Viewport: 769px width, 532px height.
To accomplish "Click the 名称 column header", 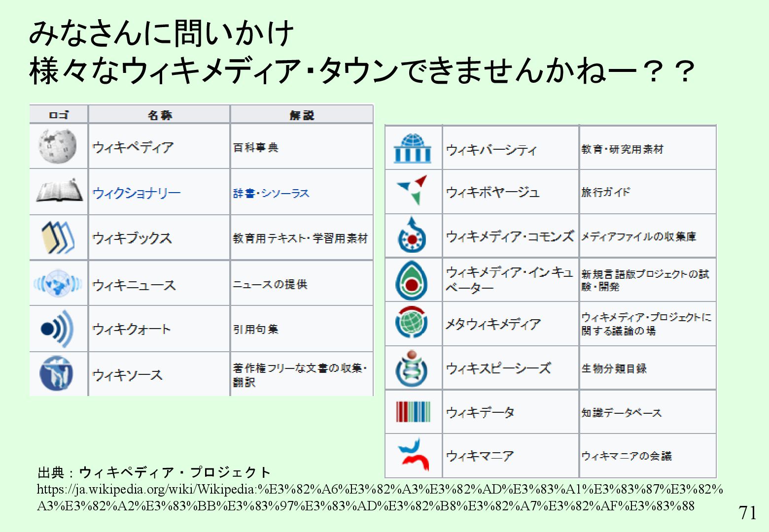I will [x=159, y=115].
